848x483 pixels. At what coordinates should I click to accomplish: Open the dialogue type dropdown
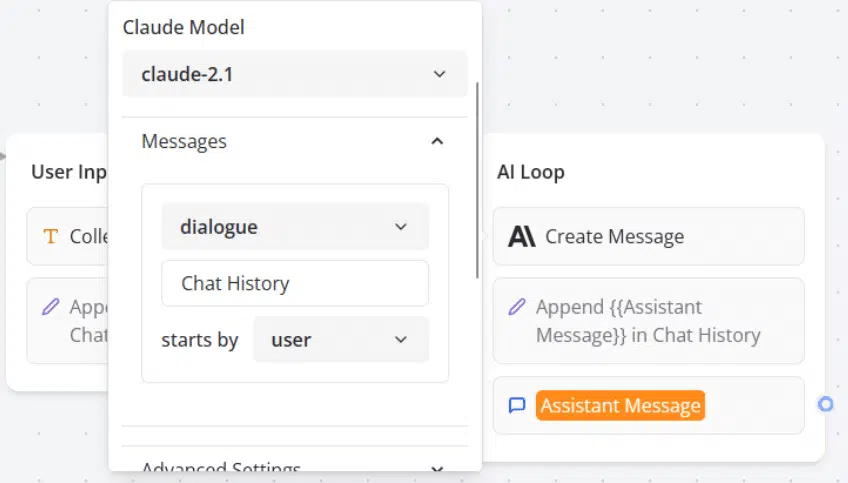(295, 227)
